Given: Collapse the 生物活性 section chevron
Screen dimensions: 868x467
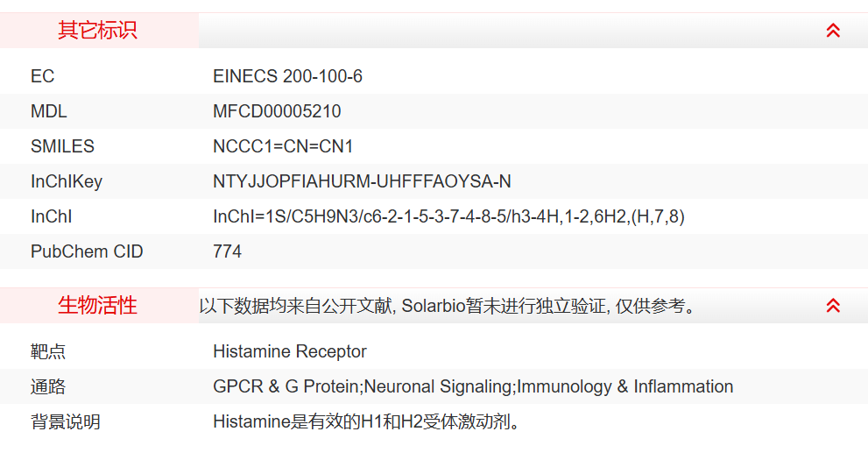Looking at the screenshot, I should (833, 306).
